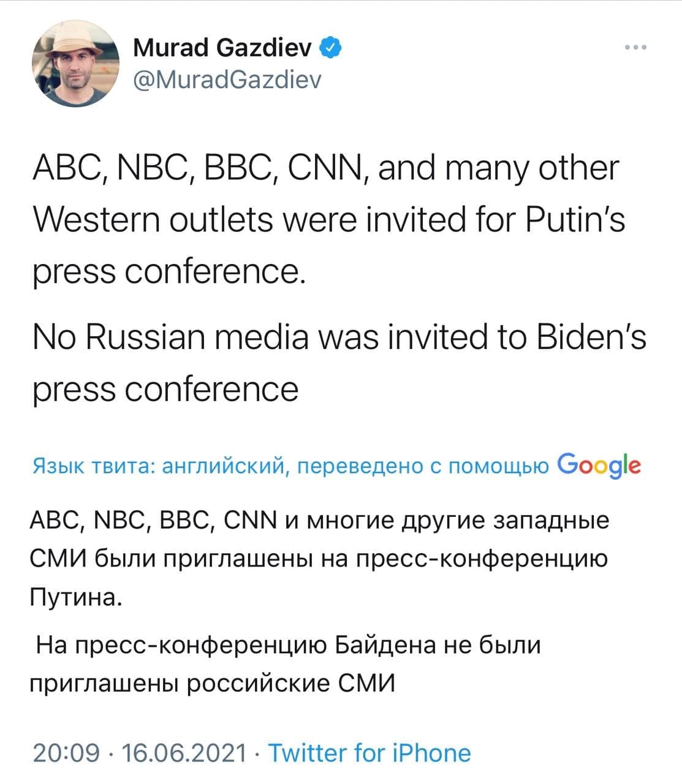This screenshot has height=784, width=682.
Task: Click 'Western outlets' in the English tweet
Action: (x=153, y=219)
